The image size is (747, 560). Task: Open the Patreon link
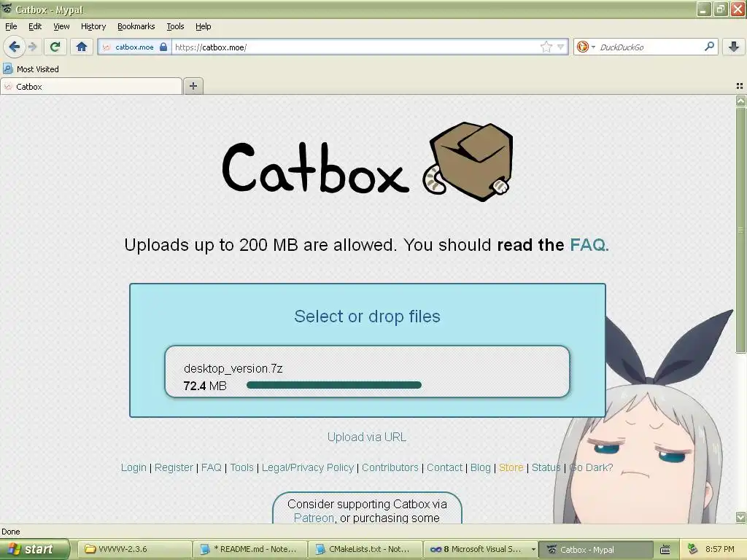click(314, 518)
